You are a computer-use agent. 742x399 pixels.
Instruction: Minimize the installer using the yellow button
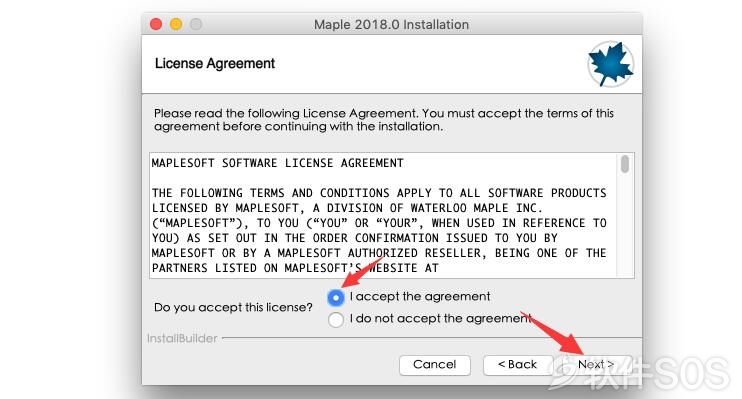176,24
